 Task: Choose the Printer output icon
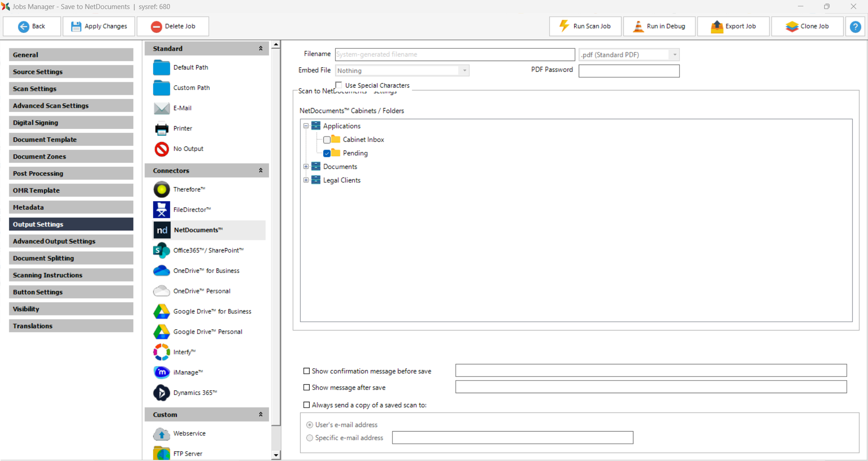coord(161,129)
